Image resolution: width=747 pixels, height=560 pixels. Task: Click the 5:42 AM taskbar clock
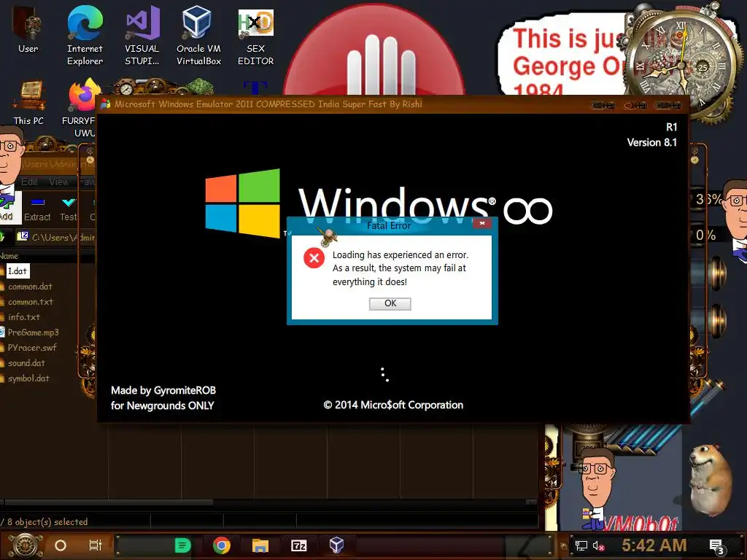[x=654, y=545]
